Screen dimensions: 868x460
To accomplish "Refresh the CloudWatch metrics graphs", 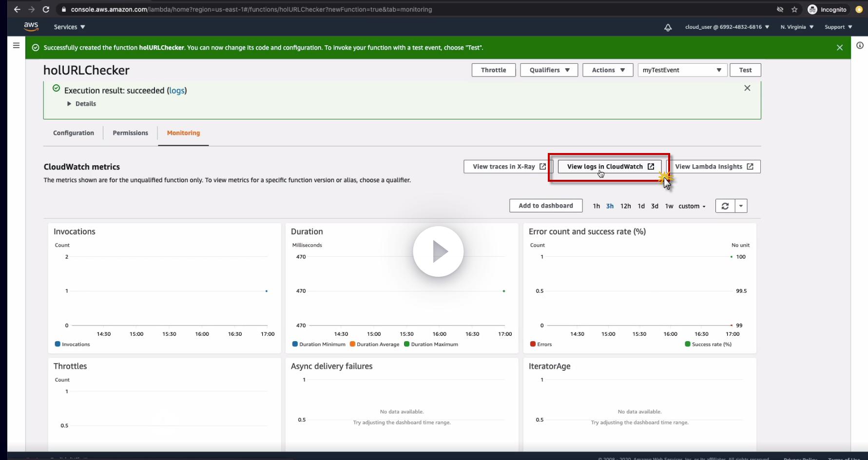I will 725,206.
